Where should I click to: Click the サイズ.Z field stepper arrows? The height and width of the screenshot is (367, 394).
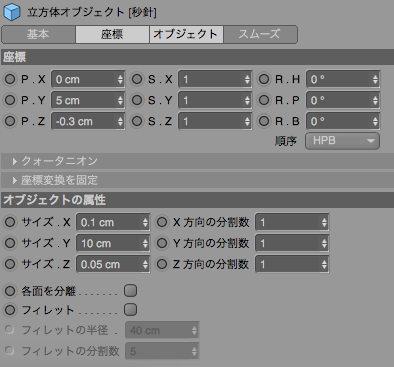point(145,264)
